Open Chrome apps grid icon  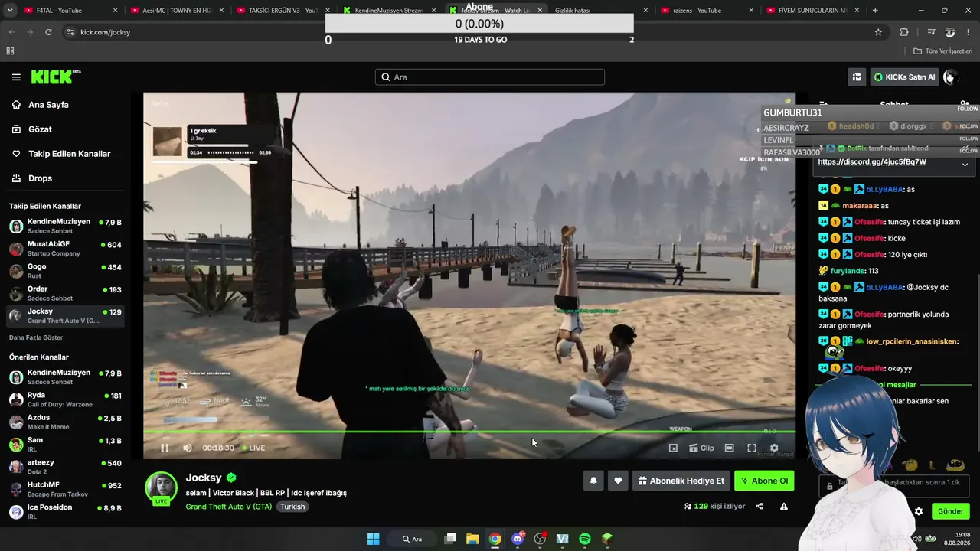click(x=10, y=51)
